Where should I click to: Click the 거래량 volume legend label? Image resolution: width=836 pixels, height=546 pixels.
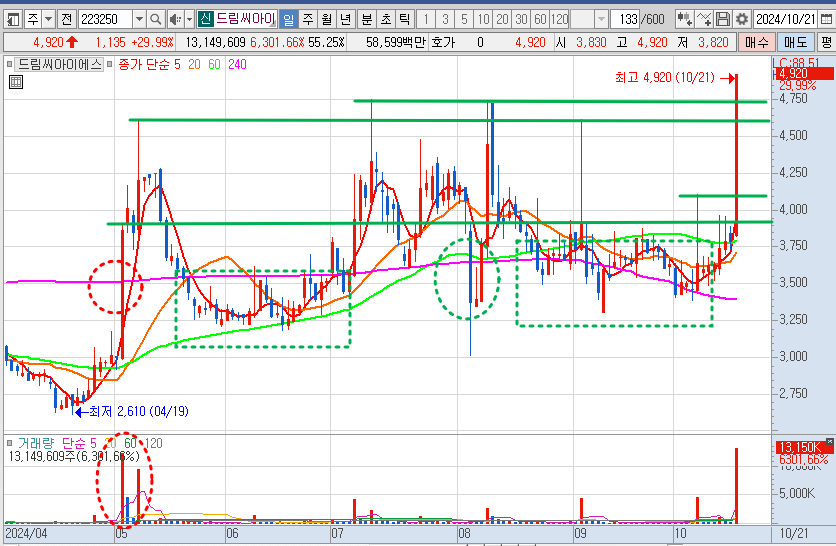click(x=36, y=443)
